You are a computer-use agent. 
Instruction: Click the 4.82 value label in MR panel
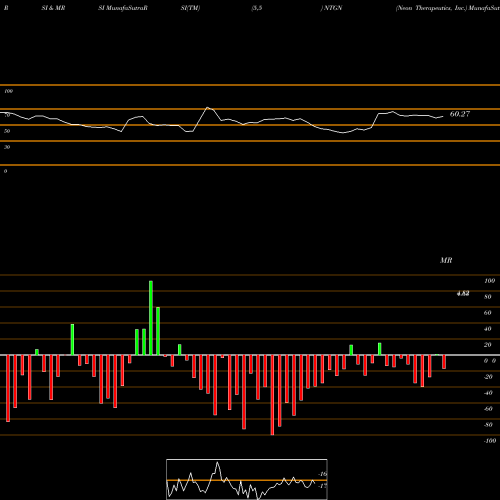(x=463, y=293)
